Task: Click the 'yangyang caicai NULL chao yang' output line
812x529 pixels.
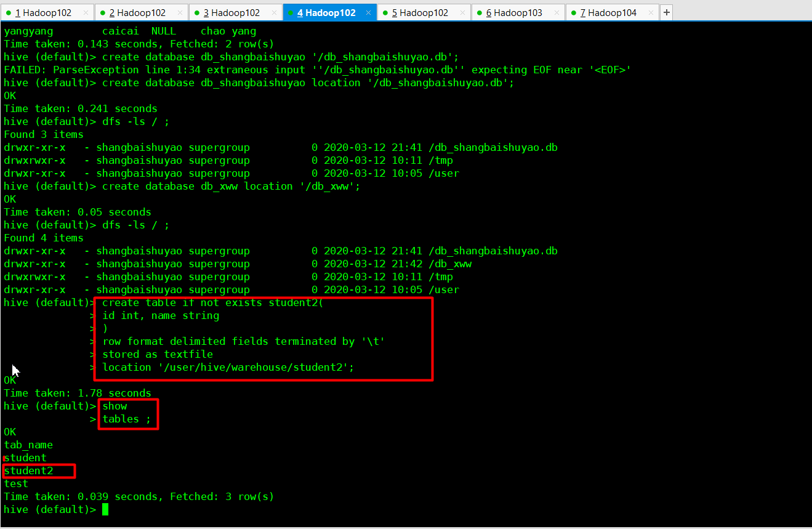Action: tap(130, 31)
